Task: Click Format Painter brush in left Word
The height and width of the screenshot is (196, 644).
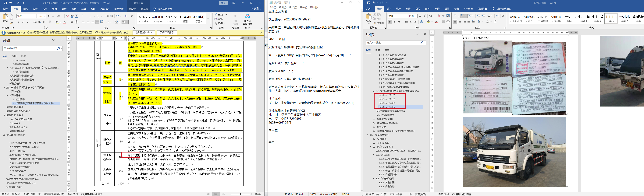Action: click(11, 23)
